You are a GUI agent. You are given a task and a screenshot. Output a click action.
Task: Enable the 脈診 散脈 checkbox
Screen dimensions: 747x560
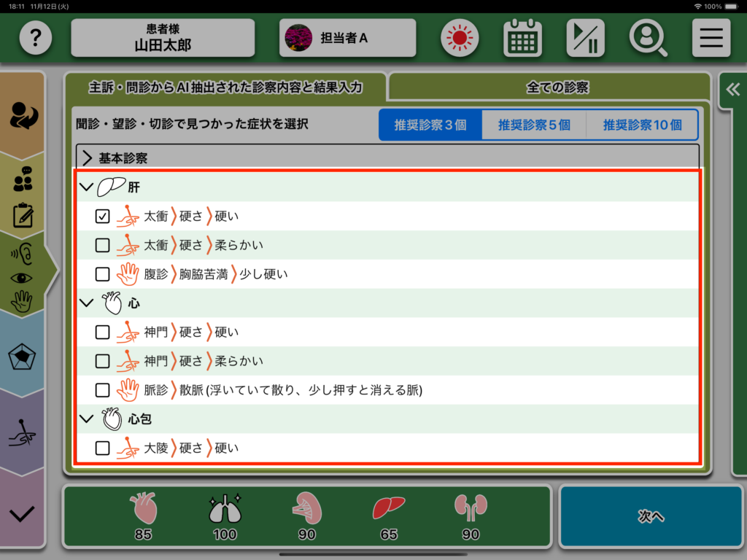click(x=103, y=390)
